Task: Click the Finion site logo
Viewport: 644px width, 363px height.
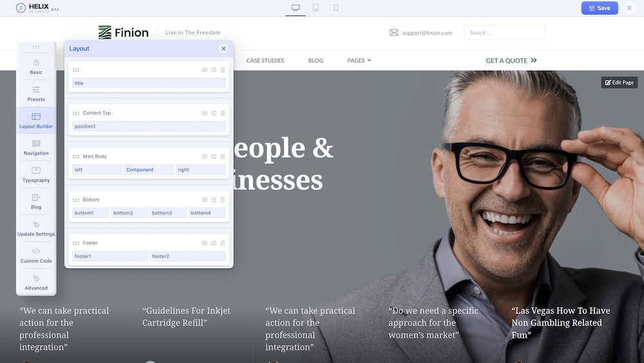Action: (x=124, y=32)
